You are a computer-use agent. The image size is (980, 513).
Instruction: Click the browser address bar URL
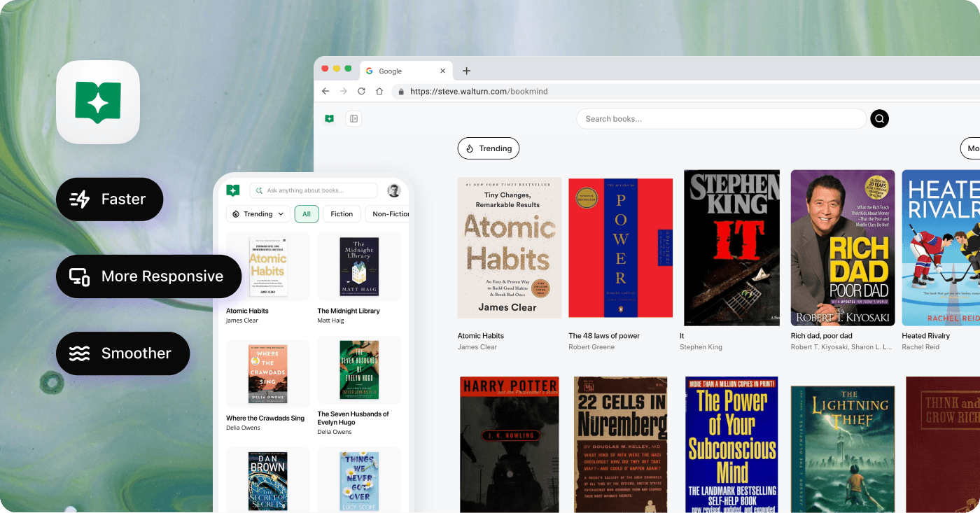[x=479, y=91]
